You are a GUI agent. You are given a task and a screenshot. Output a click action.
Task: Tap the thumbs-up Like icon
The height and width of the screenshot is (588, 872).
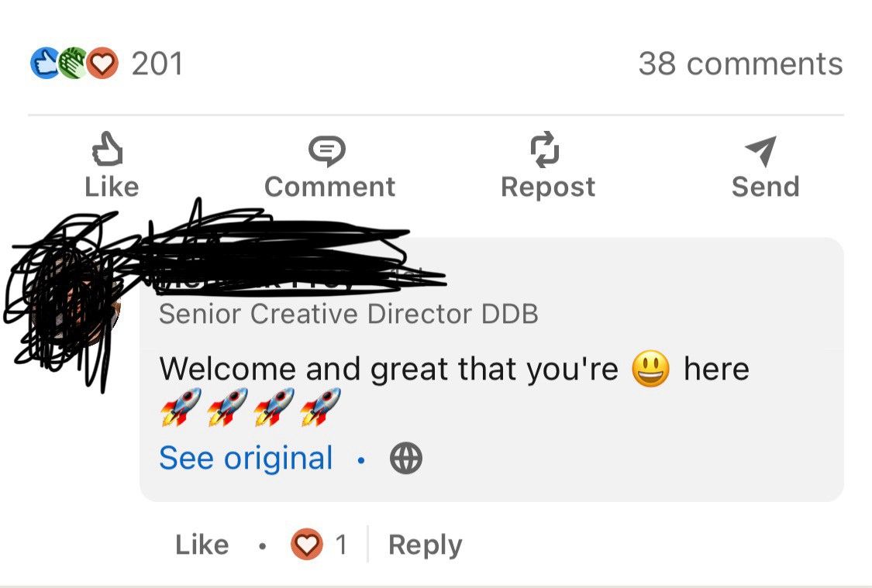107,149
